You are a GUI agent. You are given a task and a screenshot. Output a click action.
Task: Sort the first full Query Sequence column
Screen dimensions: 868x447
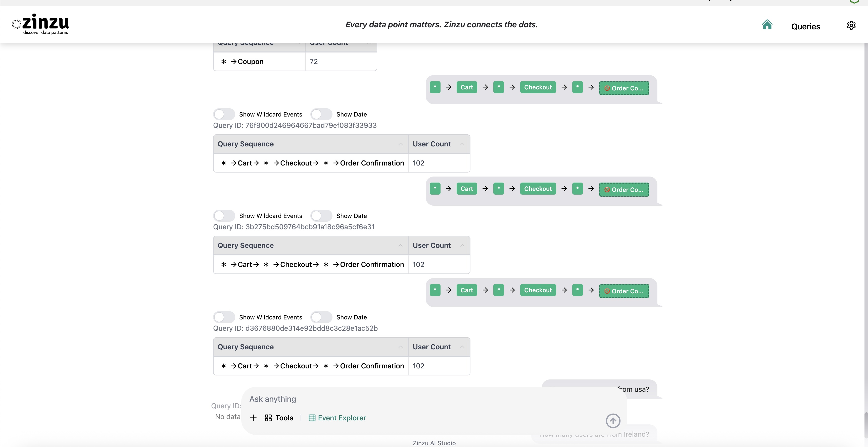coord(400,144)
